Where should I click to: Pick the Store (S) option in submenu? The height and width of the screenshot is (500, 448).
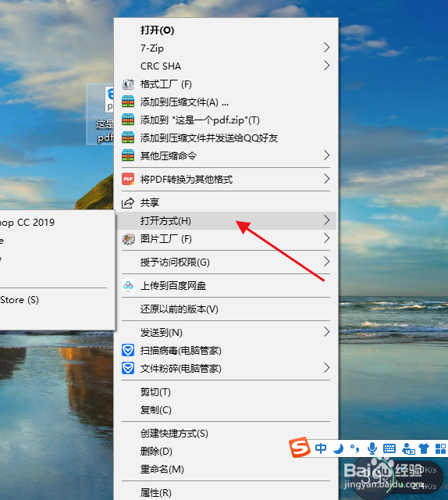pyautogui.click(x=56, y=300)
